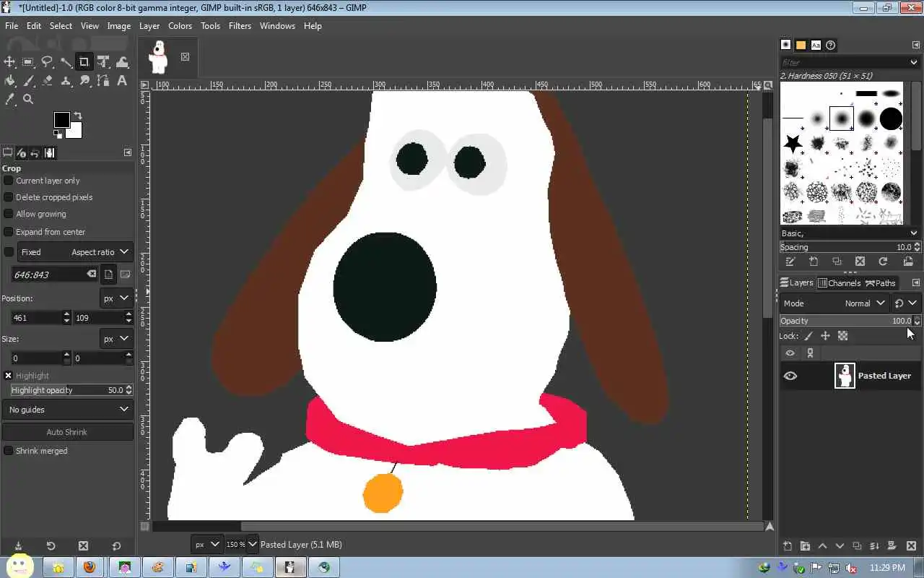Select the Zoom magnifier tool

tap(28, 100)
